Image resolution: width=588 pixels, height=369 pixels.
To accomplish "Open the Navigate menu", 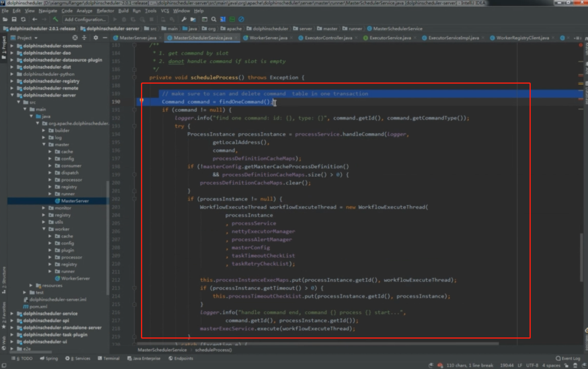I will point(47,11).
